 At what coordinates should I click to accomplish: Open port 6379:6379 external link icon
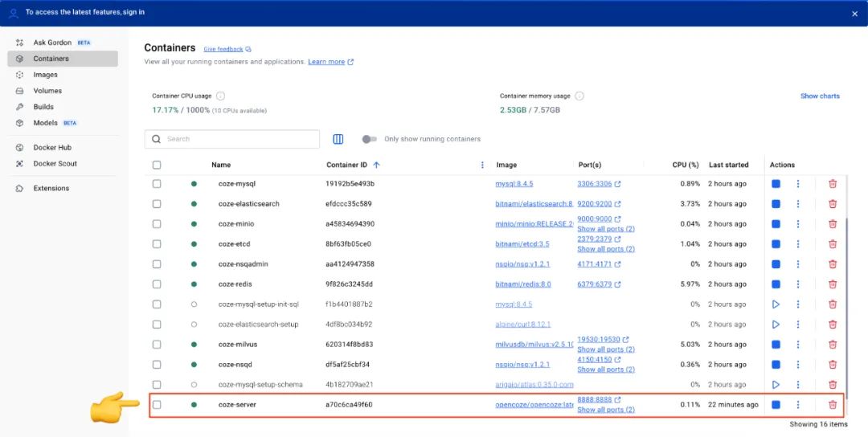(x=617, y=284)
